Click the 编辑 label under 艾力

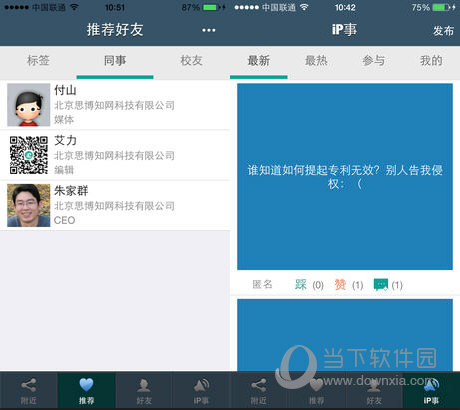[64, 170]
